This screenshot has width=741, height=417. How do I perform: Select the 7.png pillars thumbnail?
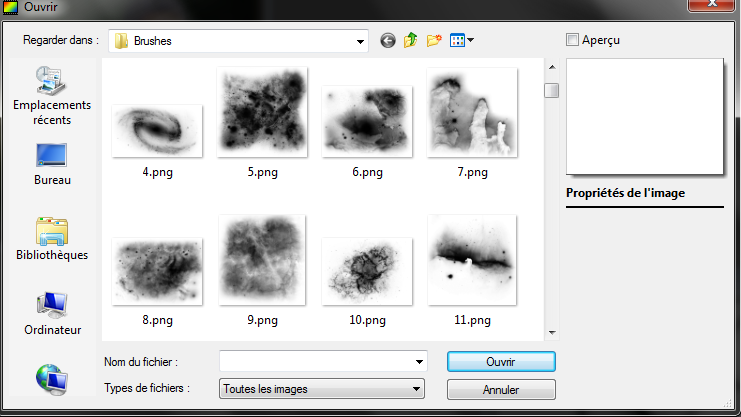click(472, 113)
